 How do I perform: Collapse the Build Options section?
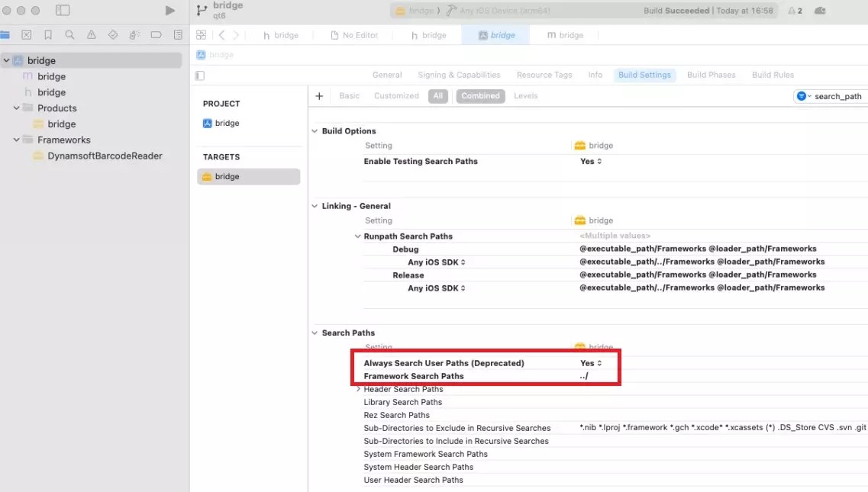315,130
